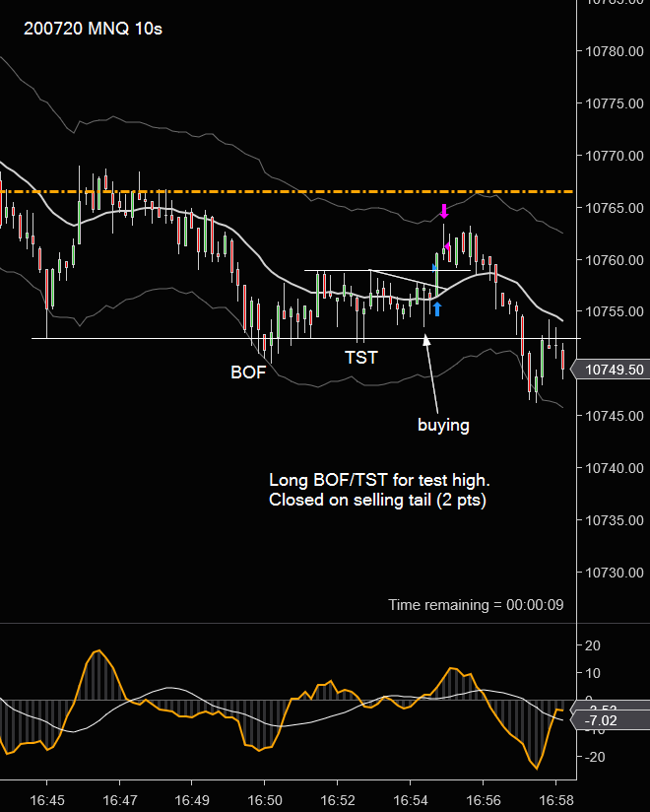Click the 16:56 time axis label
Image resolution: width=650 pixels, height=812 pixels.
click(484, 800)
